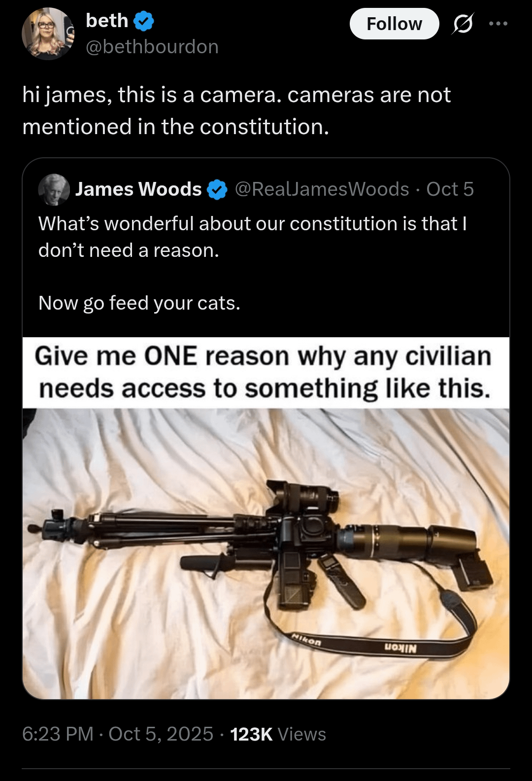Click James Woods' verified checkmark badge
This screenshot has width=532, height=781.
coord(217,190)
